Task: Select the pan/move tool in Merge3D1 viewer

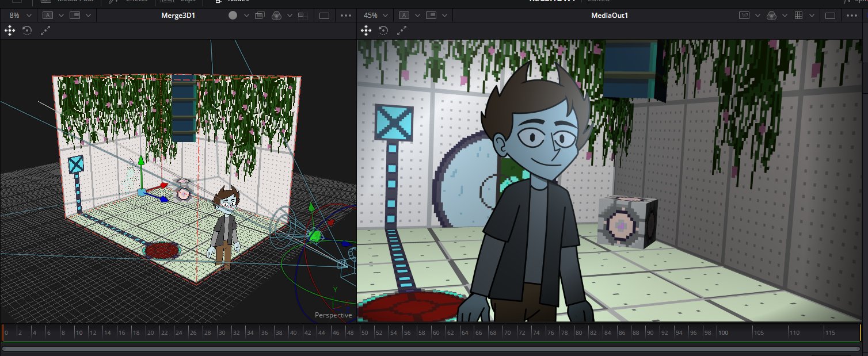Action: click(9, 30)
